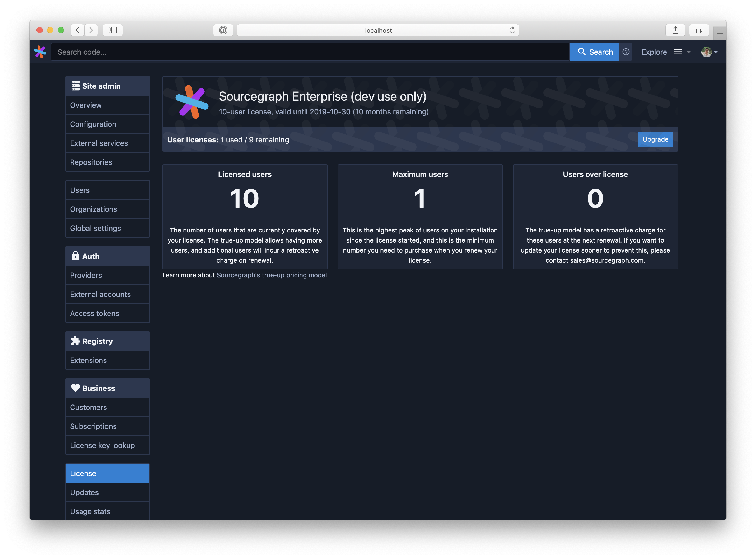Screen dimensions: 756x559
Task: Select the highlighted License sidebar item
Action: coord(107,473)
